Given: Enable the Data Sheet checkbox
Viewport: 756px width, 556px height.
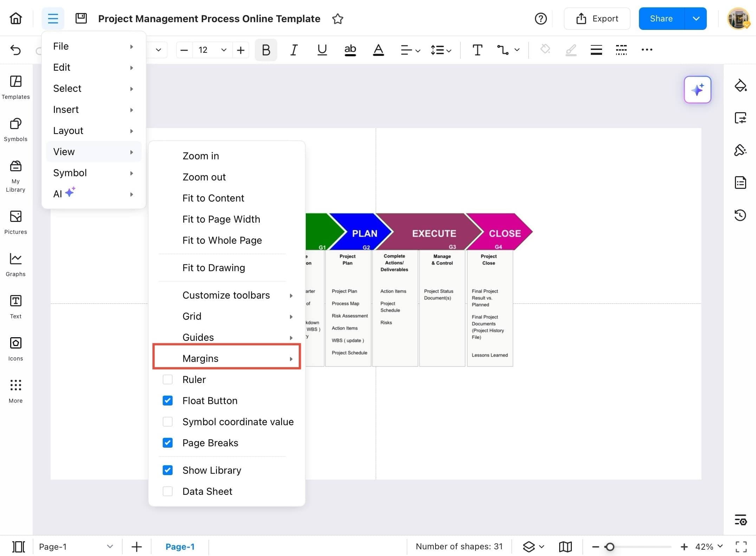Looking at the screenshot, I should coord(168,491).
